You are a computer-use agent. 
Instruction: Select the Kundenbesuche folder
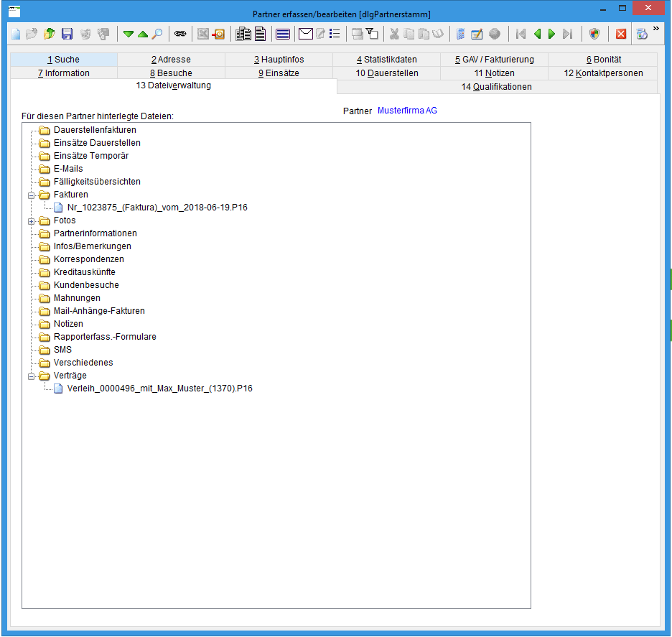86,284
